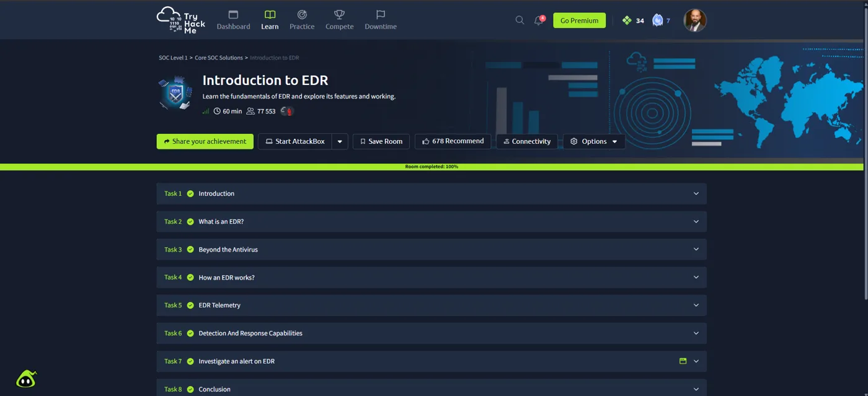The height and width of the screenshot is (396, 868).
Task: Open the Practice nav item
Action: [302, 20]
